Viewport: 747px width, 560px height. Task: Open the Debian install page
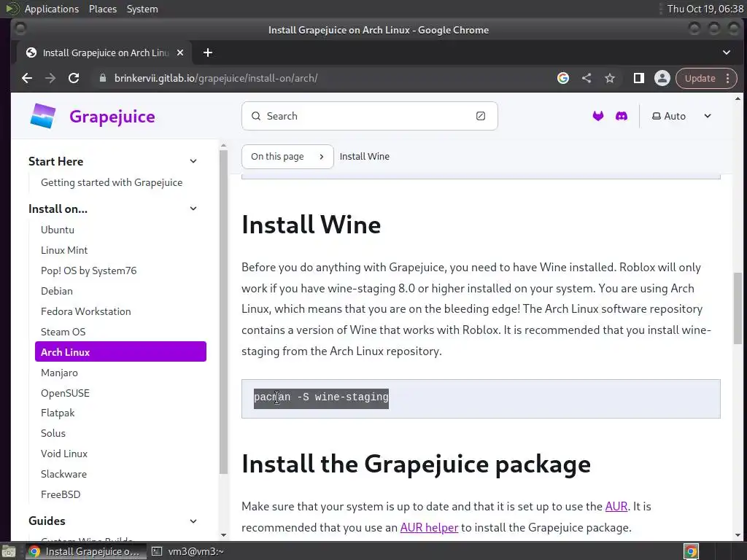[57, 291]
